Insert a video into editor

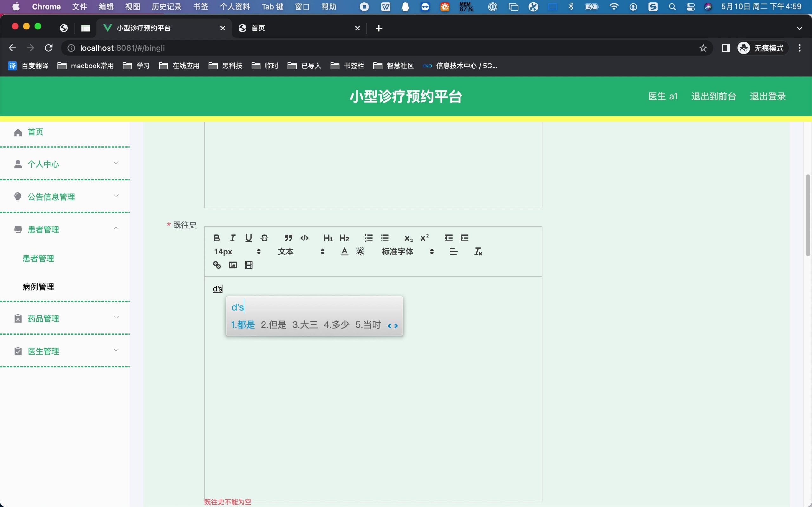[x=248, y=265]
